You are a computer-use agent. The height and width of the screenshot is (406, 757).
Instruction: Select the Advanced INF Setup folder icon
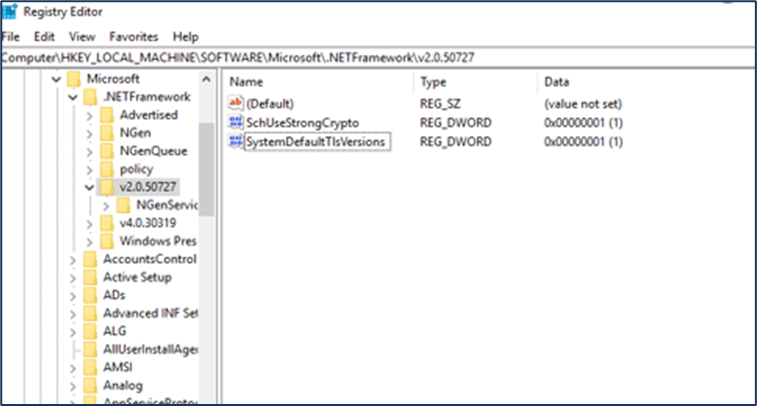pyautogui.click(x=90, y=313)
